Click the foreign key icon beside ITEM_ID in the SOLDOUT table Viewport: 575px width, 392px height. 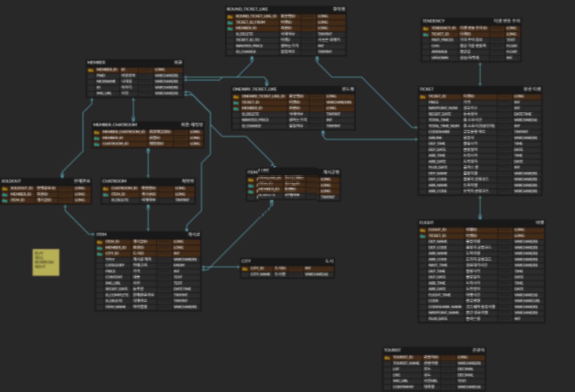5,201
